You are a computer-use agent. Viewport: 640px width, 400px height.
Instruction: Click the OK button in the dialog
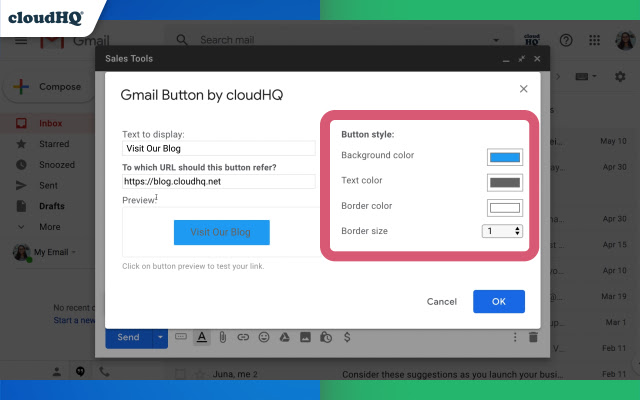click(x=499, y=301)
